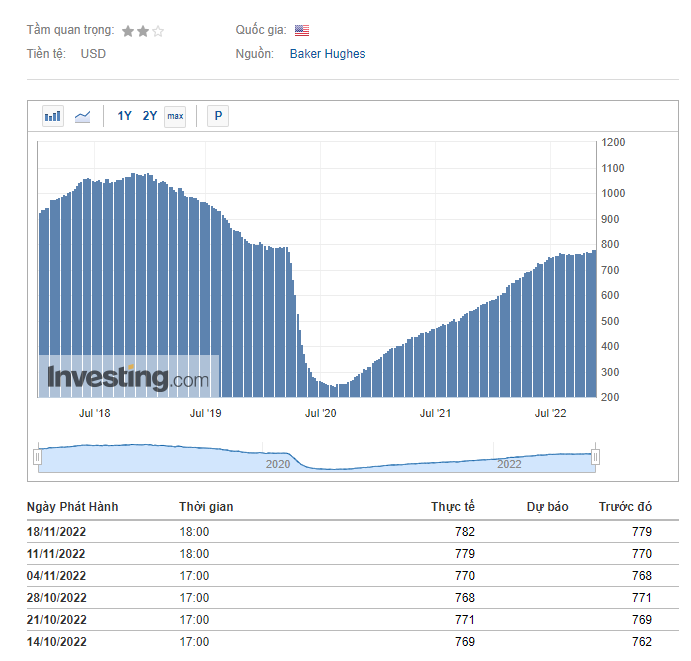Image resolution: width=691 pixels, height=661 pixels.
Task: Click the 2020 label in range navigator
Action: (x=278, y=464)
